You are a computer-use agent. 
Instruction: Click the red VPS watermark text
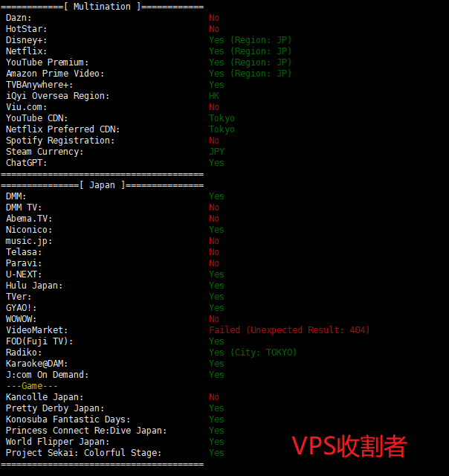click(x=349, y=446)
